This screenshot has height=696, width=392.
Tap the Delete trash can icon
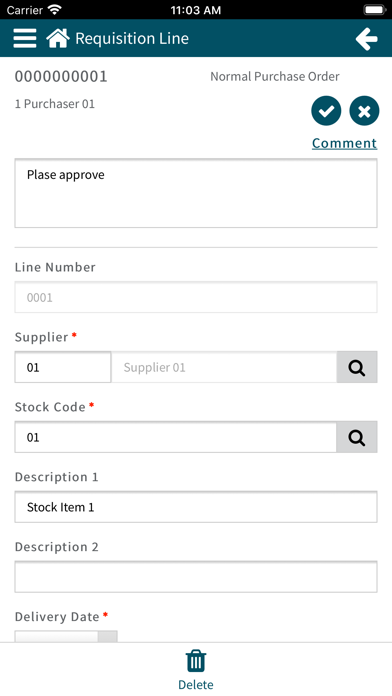196,661
